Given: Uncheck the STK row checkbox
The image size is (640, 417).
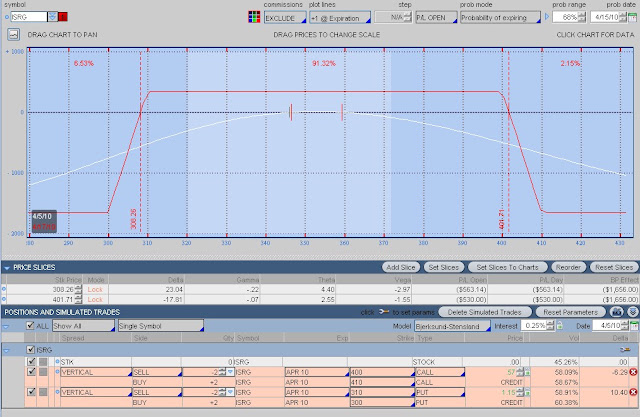Looking at the screenshot, I should pyautogui.click(x=31, y=362).
